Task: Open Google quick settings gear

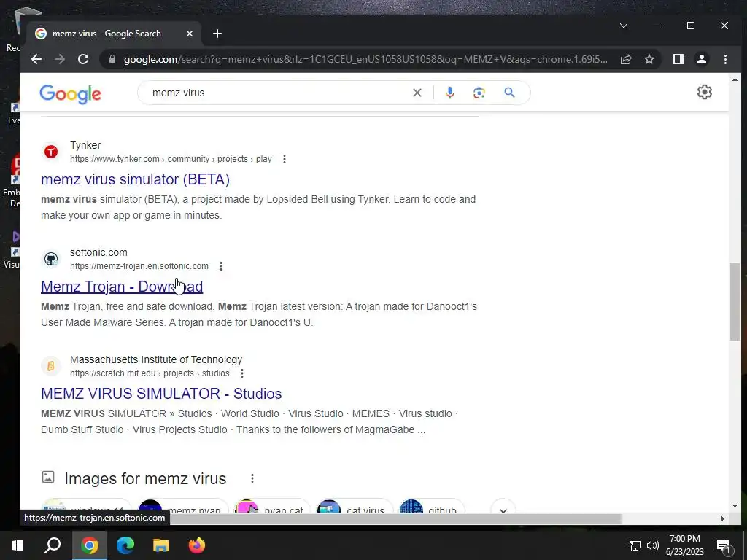Action: click(x=704, y=91)
